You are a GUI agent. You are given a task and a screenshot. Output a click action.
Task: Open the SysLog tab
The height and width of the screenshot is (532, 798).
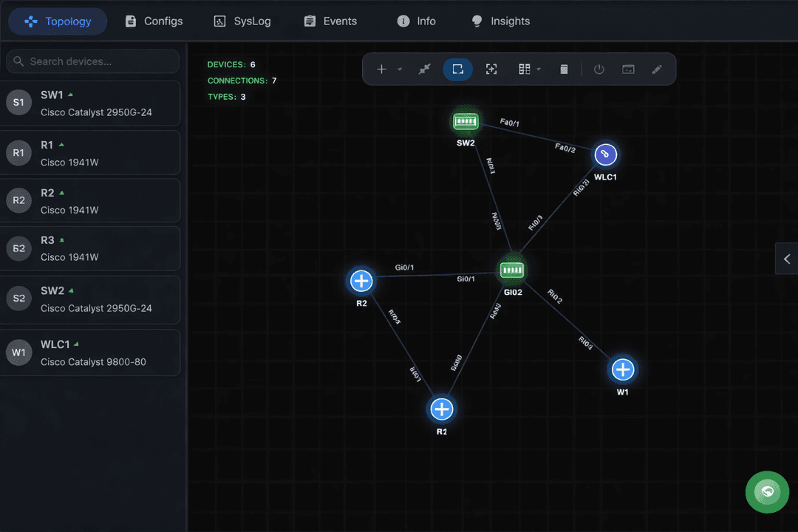[242, 21]
